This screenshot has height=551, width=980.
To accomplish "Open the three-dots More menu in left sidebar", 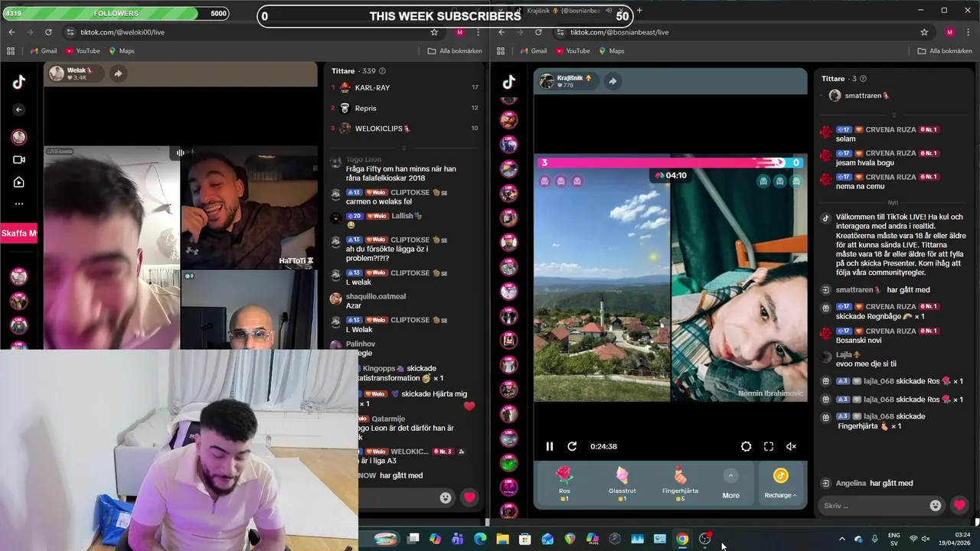I will [19, 204].
